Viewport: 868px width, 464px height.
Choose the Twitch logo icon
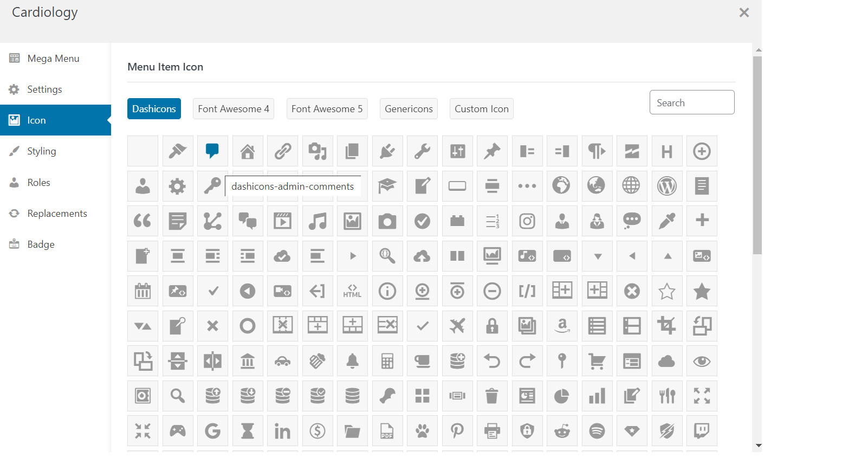pyautogui.click(x=702, y=431)
